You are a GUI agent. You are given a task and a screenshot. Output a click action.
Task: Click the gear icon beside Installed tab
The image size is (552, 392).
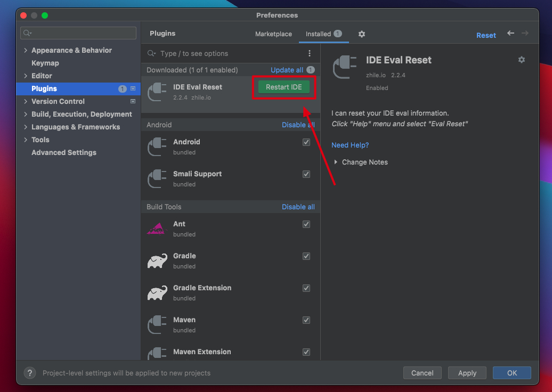(362, 34)
